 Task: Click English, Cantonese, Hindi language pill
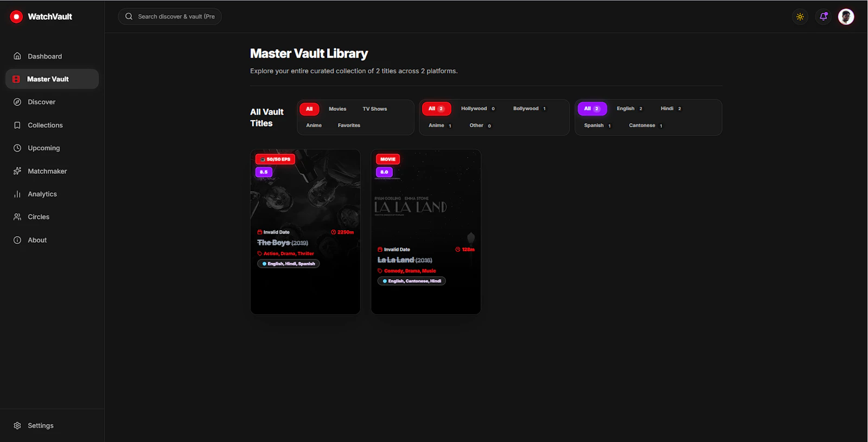412,281
